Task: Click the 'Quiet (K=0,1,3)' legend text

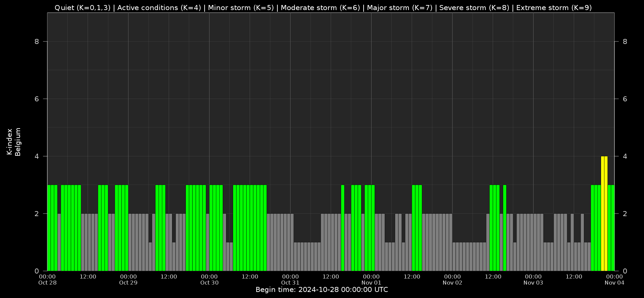Action: (x=82, y=8)
